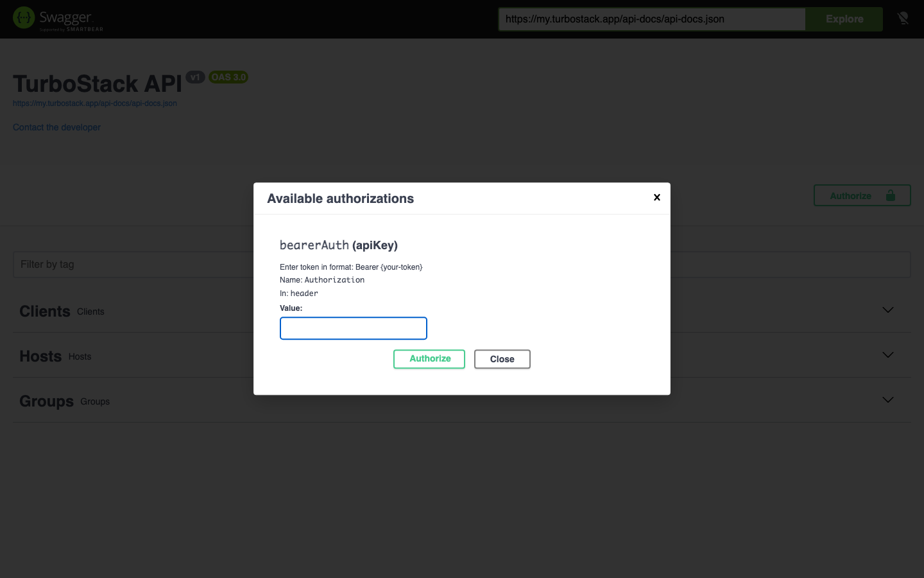Click the lock icon in the page Authorize button

tap(891, 196)
